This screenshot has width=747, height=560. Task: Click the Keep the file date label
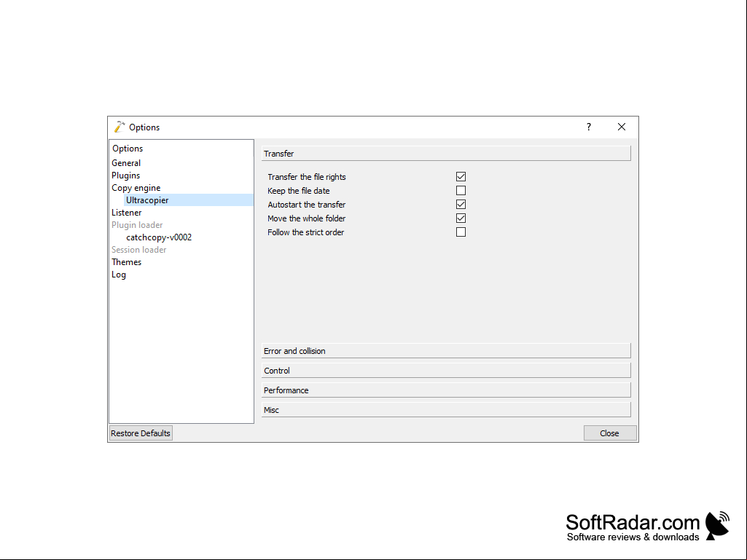tap(298, 191)
